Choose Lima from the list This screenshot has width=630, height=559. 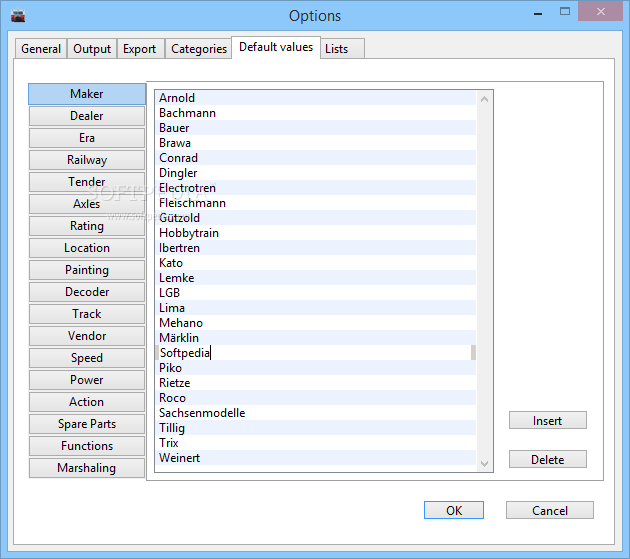coord(316,308)
